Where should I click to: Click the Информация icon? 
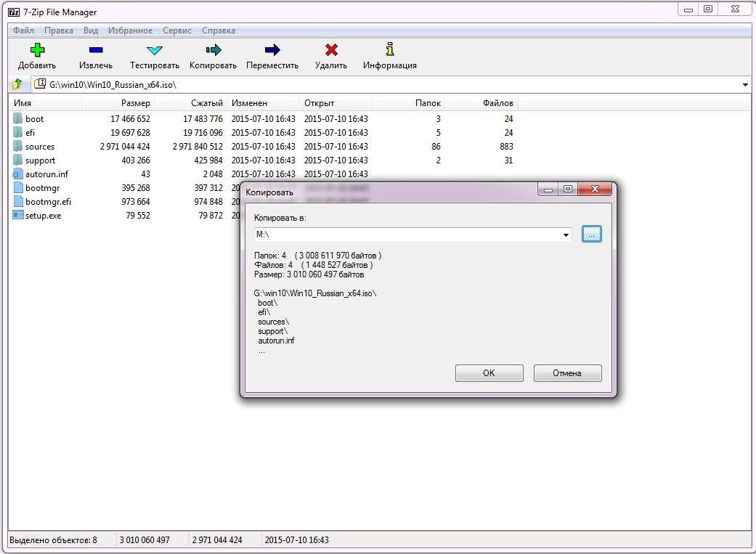pos(390,49)
